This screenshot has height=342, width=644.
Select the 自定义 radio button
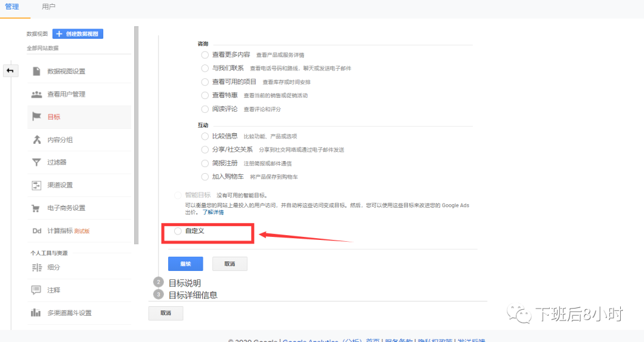[x=178, y=231]
